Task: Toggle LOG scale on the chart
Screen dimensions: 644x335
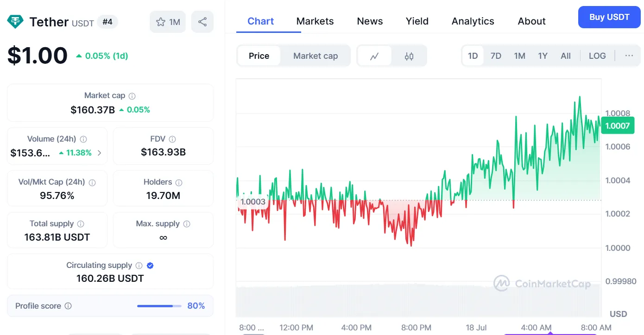Action: pos(597,56)
